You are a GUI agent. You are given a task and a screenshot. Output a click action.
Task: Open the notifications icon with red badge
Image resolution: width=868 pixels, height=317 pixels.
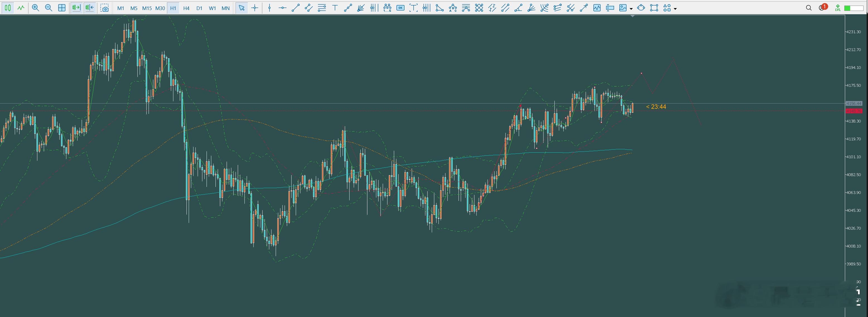click(823, 8)
